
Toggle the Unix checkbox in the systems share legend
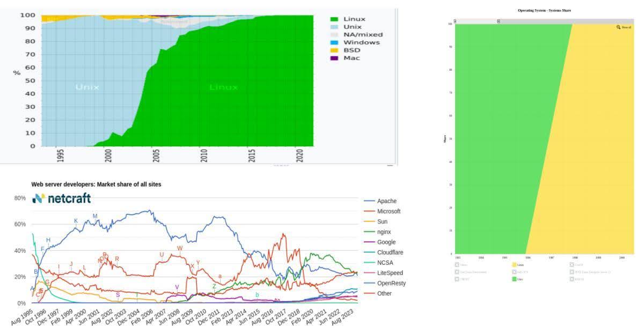(x=514, y=278)
